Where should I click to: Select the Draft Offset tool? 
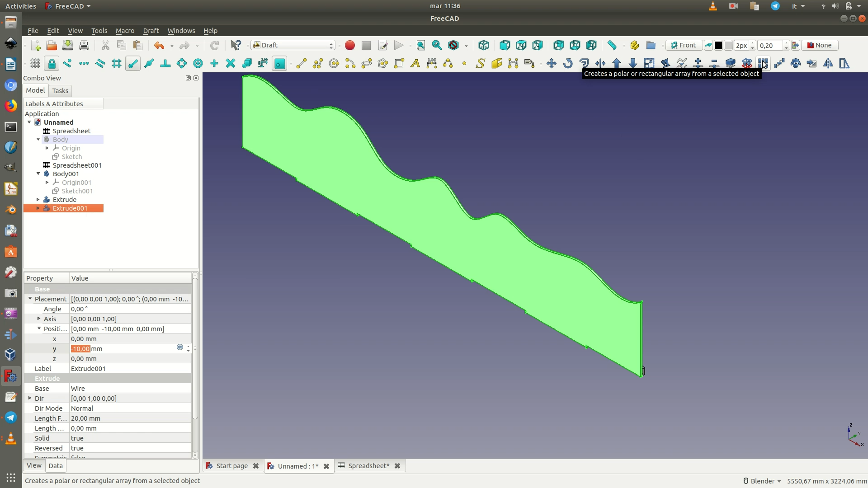click(584, 63)
